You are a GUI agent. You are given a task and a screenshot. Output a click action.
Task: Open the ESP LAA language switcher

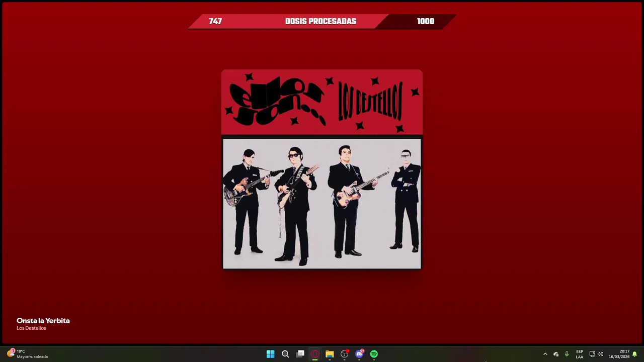coord(580,354)
